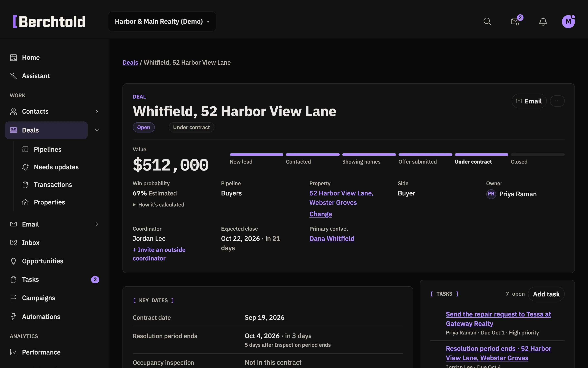
Task: Click the Needs updates bell icon
Action: pos(26,167)
